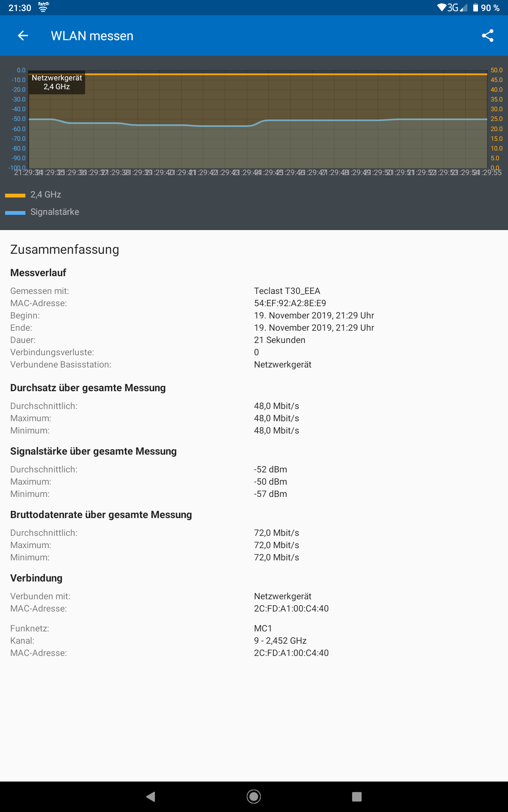
Task: Tap the Verbindungsverluste: label
Action: pos(52,352)
